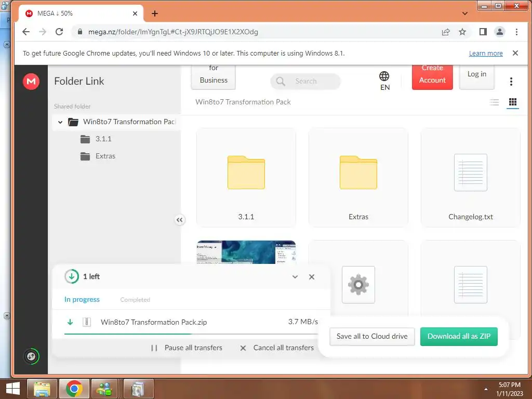Click the download status icon showing 1 left
532x399 pixels.
coord(72,276)
